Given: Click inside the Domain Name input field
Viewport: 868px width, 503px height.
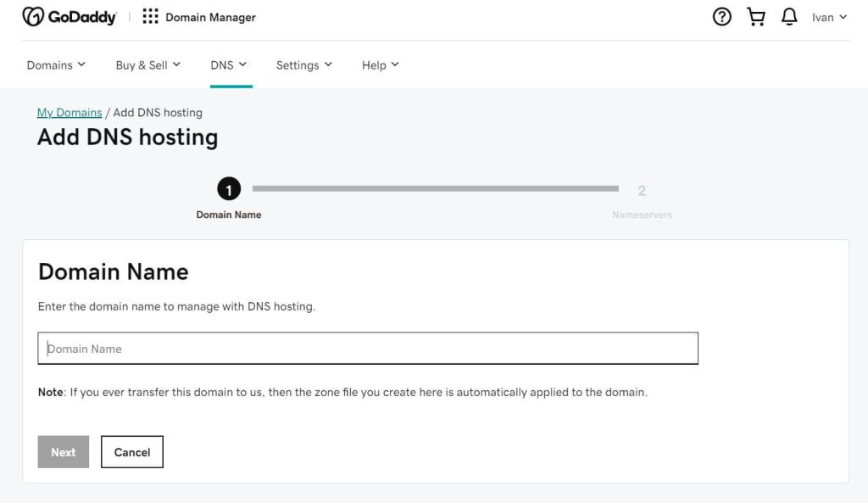Looking at the screenshot, I should 367,348.
